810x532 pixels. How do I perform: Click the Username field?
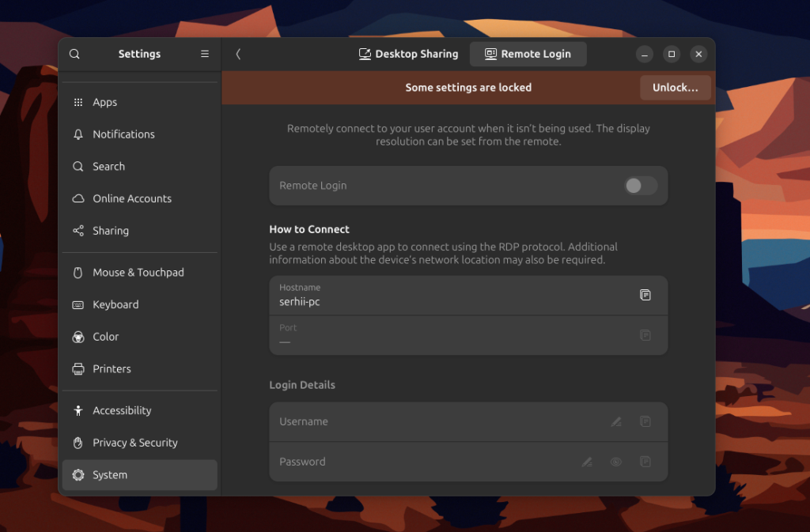pos(468,421)
